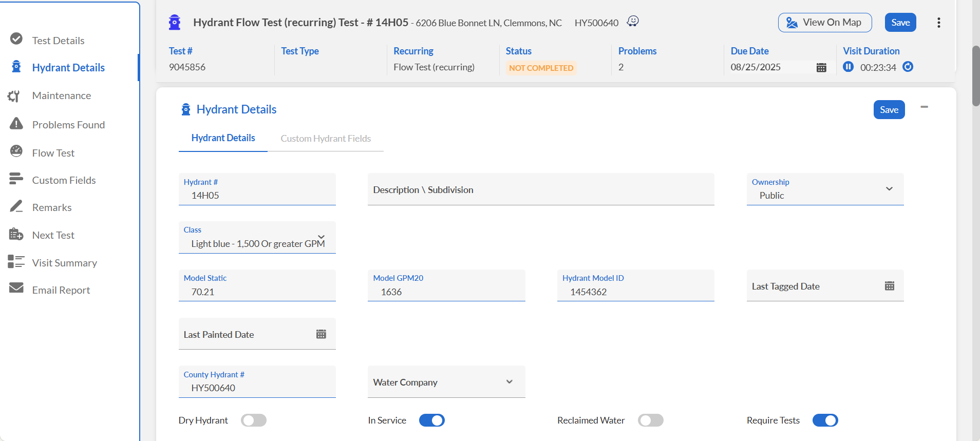Open the Class dropdown list
The image size is (980, 441).
[321, 237]
